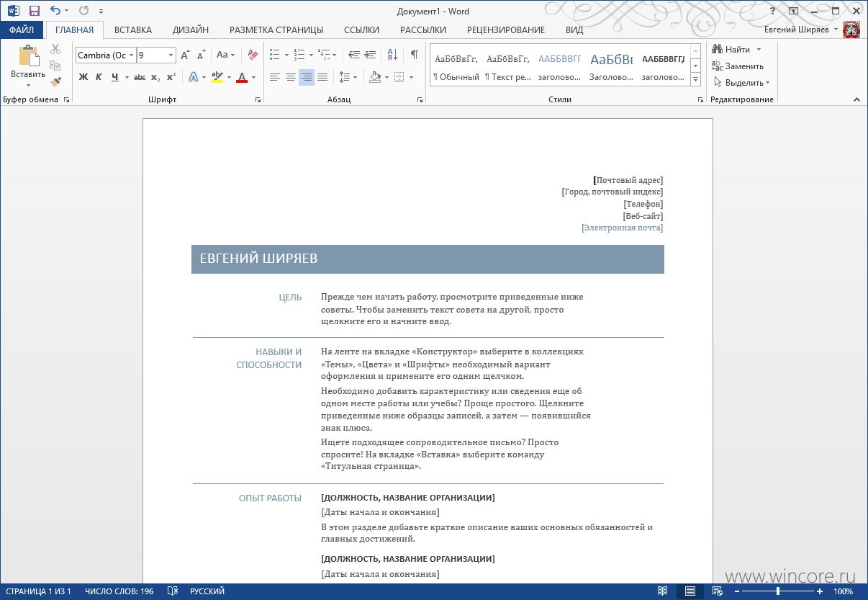
Task: Click РУССКИЙ language in status bar
Action: coord(207,591)
